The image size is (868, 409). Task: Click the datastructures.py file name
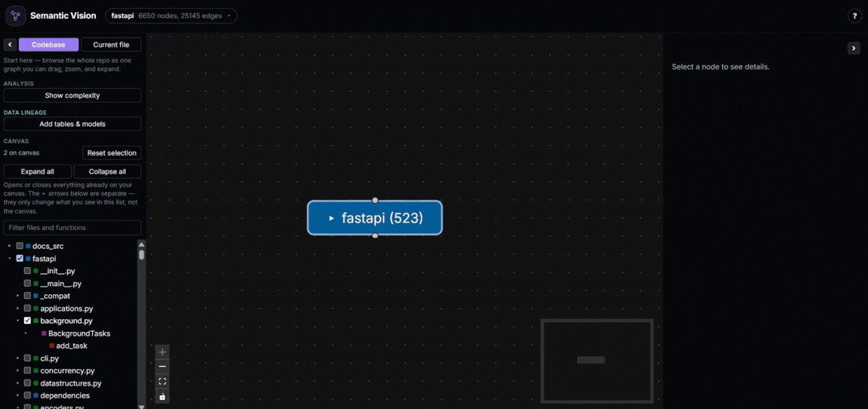pyautogui.click(x=71, y=383)
